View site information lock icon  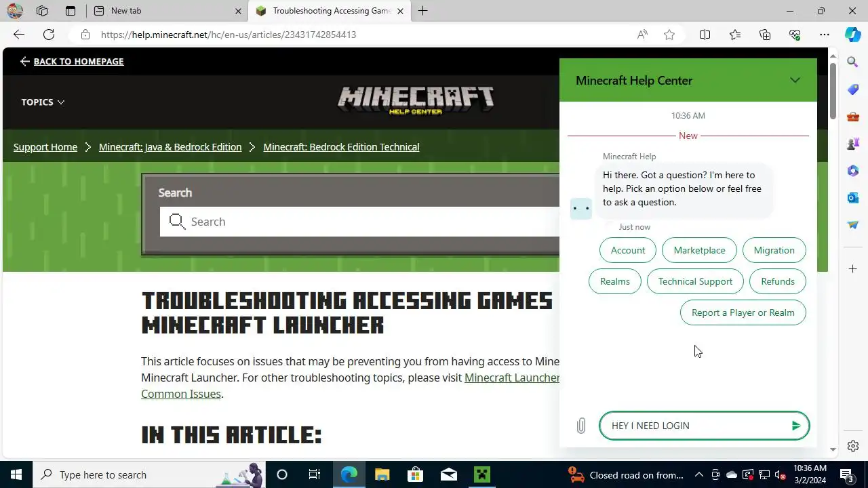85,35
